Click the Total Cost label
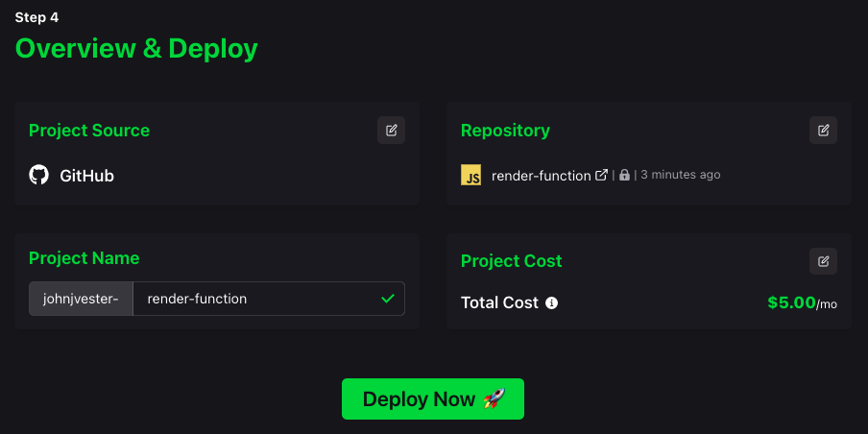This screenshot has width=868, height=434. tap(499, 303)
